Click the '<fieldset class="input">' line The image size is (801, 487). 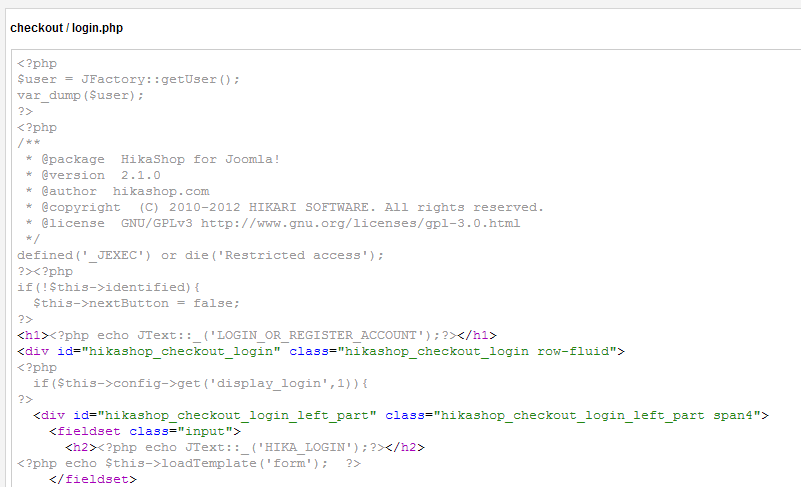145,431
